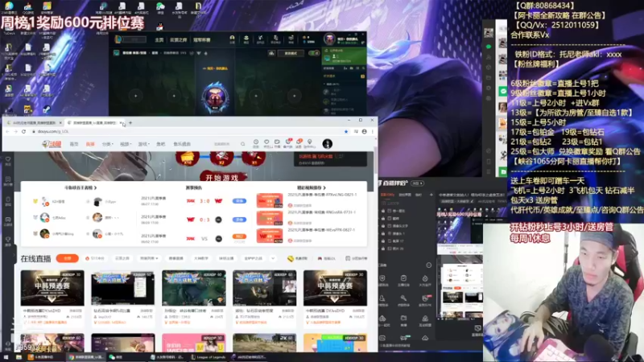Toggle lock on the 截屏 source row
The image size is (644, 362).
point(383,241)
